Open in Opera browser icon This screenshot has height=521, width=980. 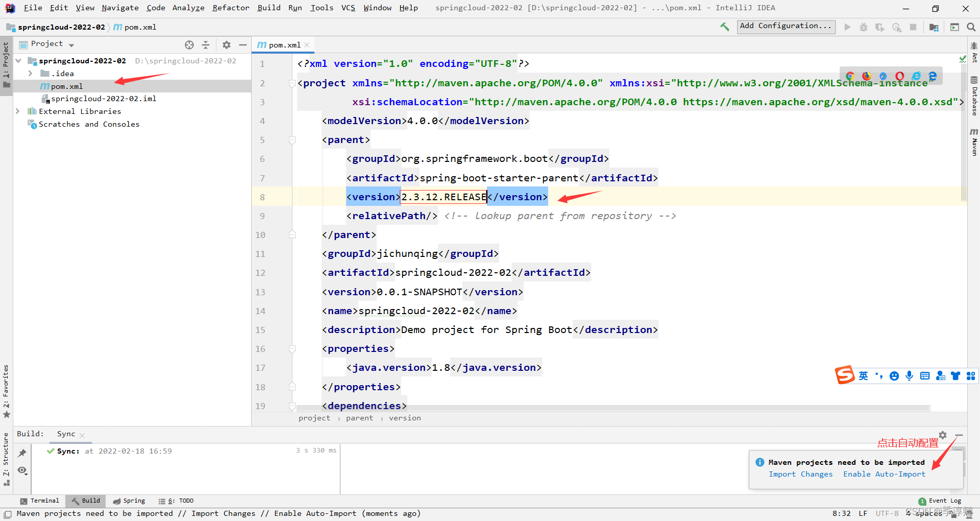tap(899, 76)
